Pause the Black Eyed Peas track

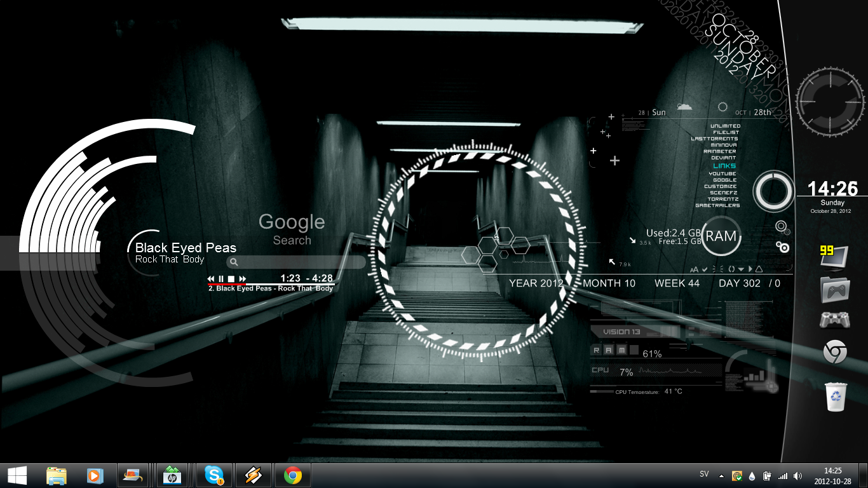click(221, 279)
